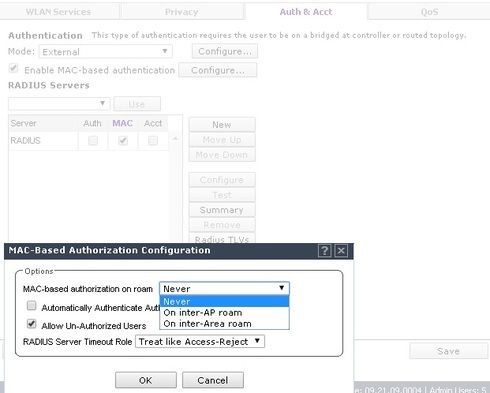This screenshot has height=393, width=490.
Task: Open help for MAC-Based Authorization dialog
Action: coord(324,250)
